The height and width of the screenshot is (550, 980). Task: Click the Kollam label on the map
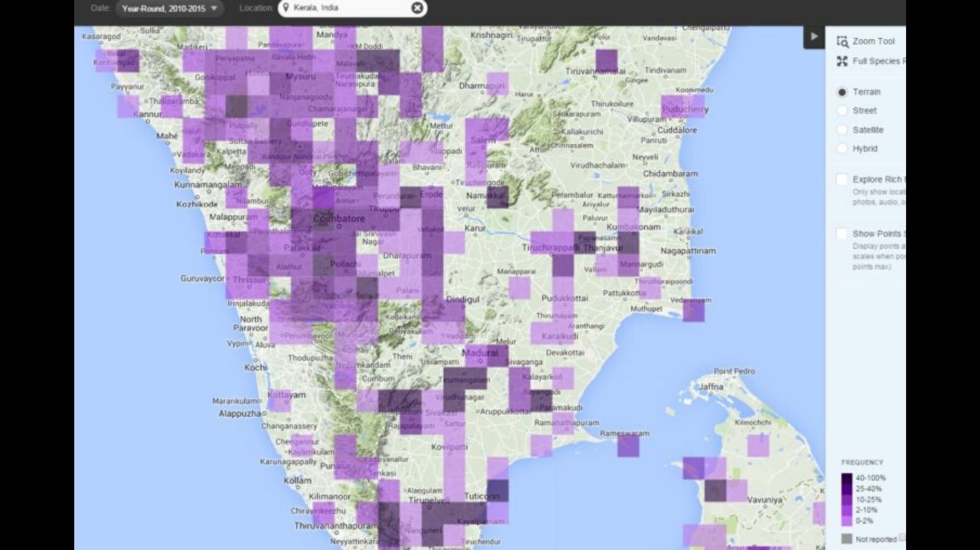297,481
